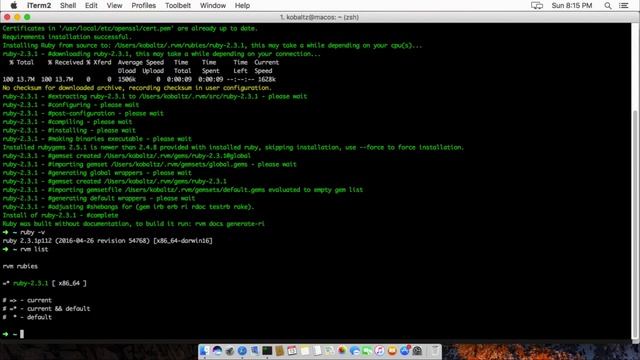
Task: Open Photos from the Dock
Action: (x=342, y=350)
